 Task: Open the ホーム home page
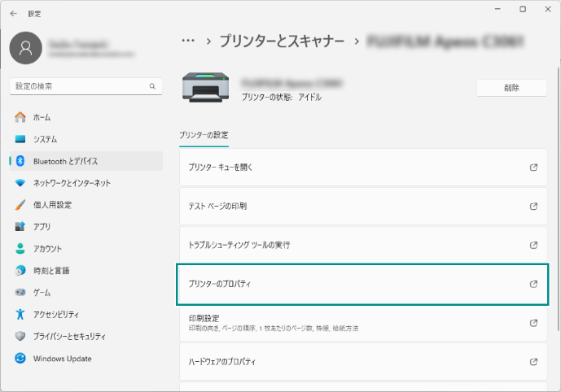tap(42, 117)
